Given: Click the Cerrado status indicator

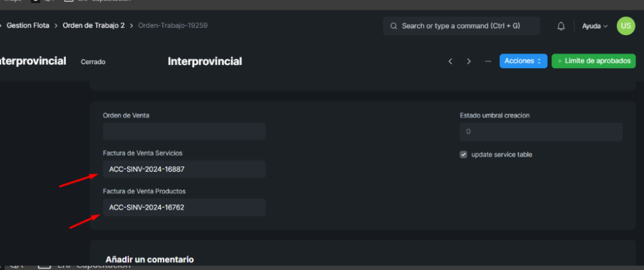Looking at the screenshot, I should click(x=93, y=62).
